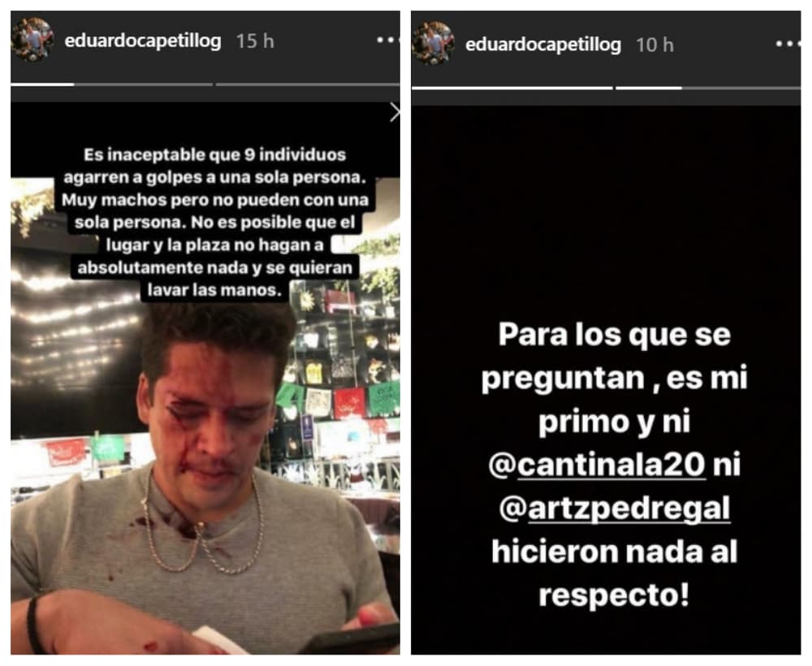Open the @artzpedregal mention

tap(614, 508)
